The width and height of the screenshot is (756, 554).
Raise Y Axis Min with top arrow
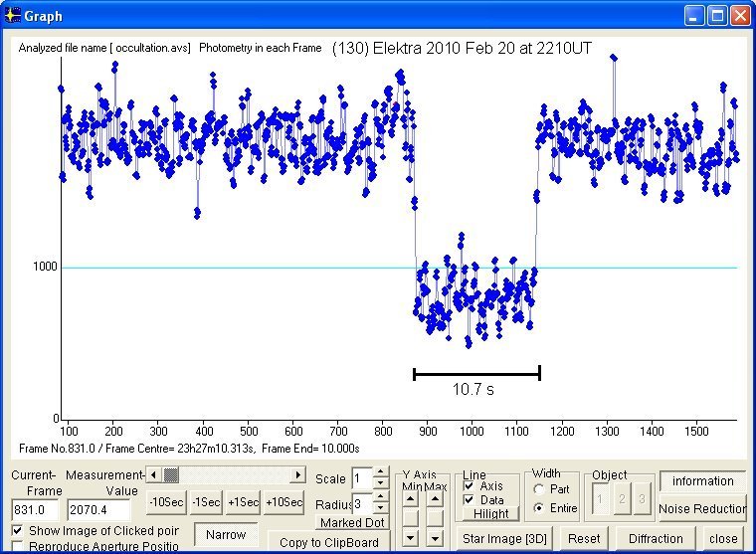point(409,498)
